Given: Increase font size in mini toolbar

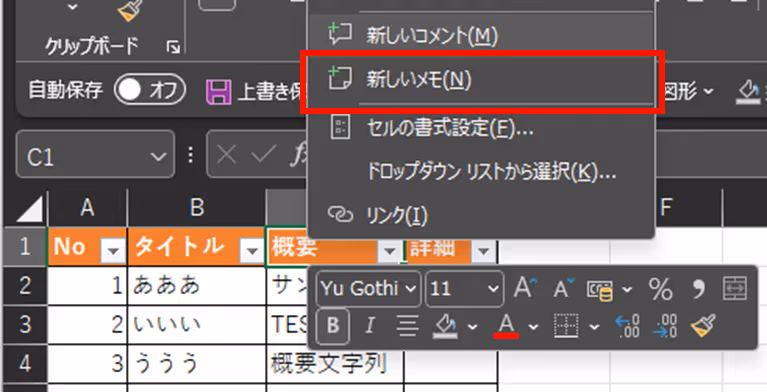Looking at the screenshot, I should pyautogui.click(x=525, y=288).
